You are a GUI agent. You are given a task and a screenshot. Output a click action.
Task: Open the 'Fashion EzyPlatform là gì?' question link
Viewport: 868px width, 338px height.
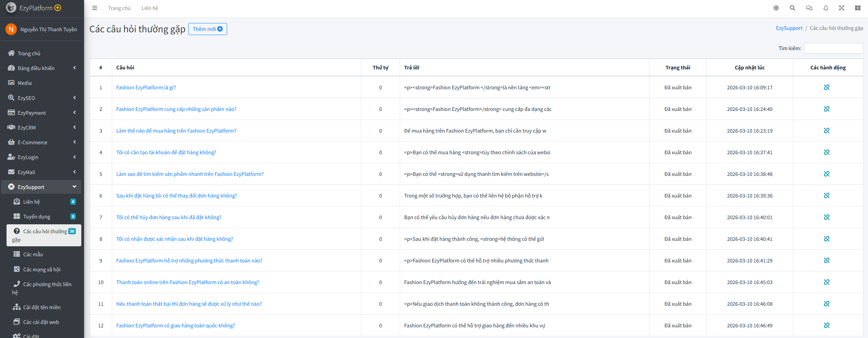pyautogui.click(x=146, y=88)
